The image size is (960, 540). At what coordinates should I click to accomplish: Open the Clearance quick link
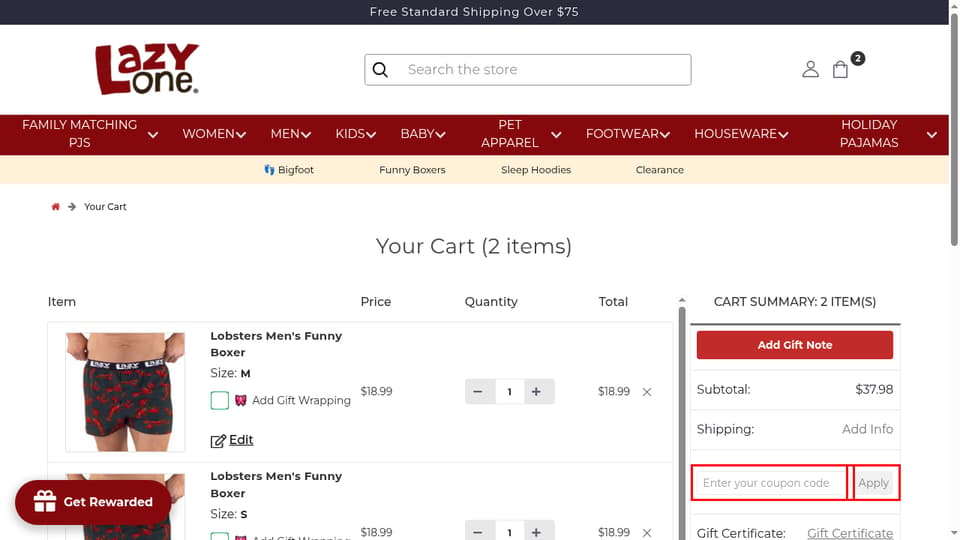[x=659, y=170]
